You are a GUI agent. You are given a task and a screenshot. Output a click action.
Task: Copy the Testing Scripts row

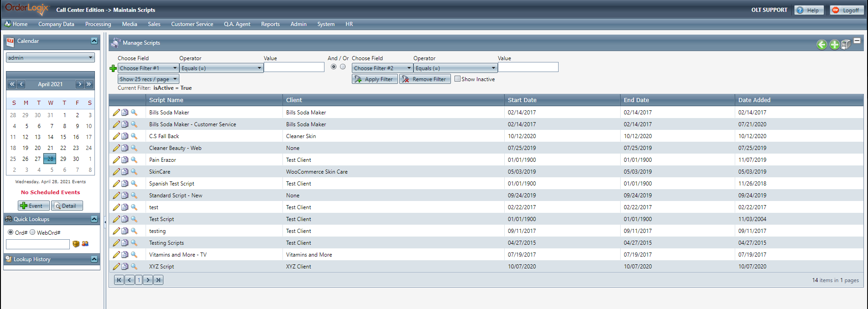(125, 243)
